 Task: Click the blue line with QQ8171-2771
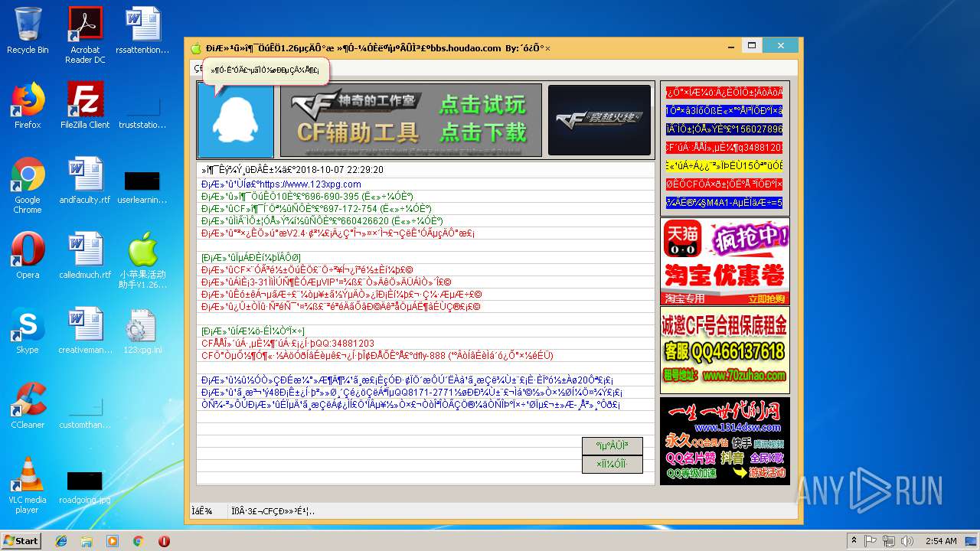pyautogui.click(x=411, y=393)
